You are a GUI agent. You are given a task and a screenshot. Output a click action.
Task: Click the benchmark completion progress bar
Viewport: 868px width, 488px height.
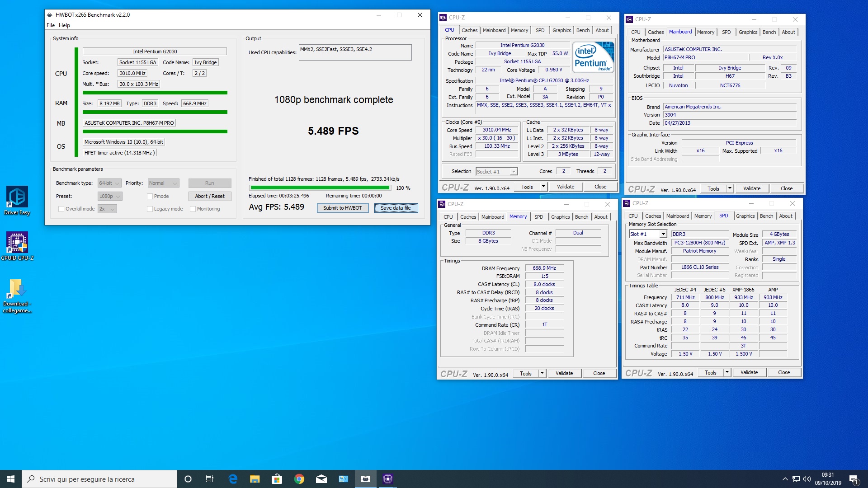point(320,188)
